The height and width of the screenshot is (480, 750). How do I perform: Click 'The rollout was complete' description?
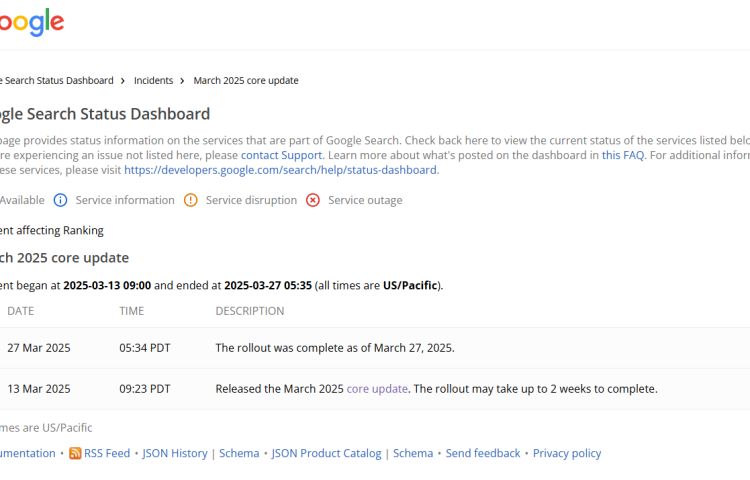[x=335, y=348]
